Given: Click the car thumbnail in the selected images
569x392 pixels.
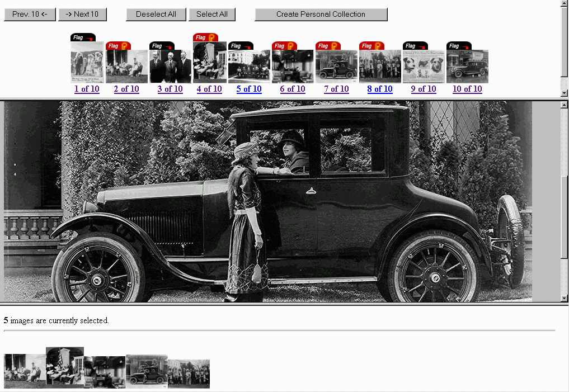Looking at the screenshot, I should pyautogui.click(x=147, y=371).
